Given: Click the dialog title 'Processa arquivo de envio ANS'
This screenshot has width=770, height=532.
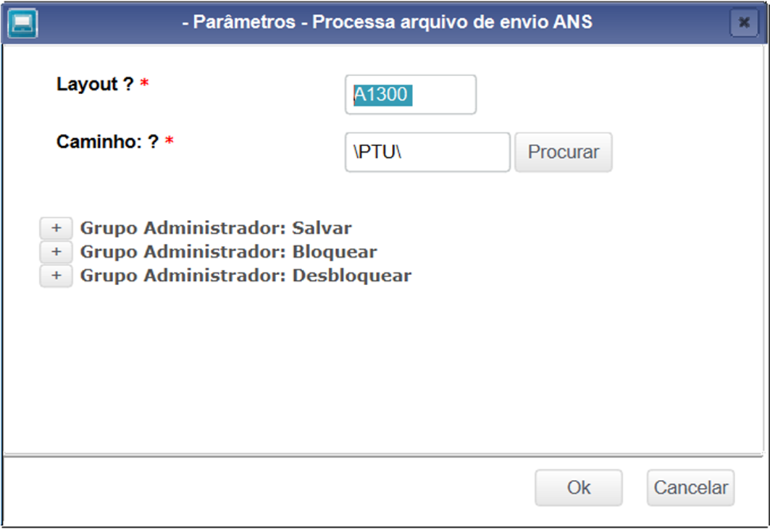Looking at the screenshot, I should click(x=387, y=22).
